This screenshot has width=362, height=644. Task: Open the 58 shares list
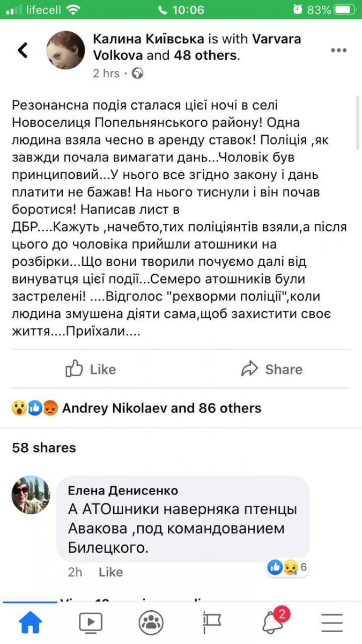coord(44,448)
